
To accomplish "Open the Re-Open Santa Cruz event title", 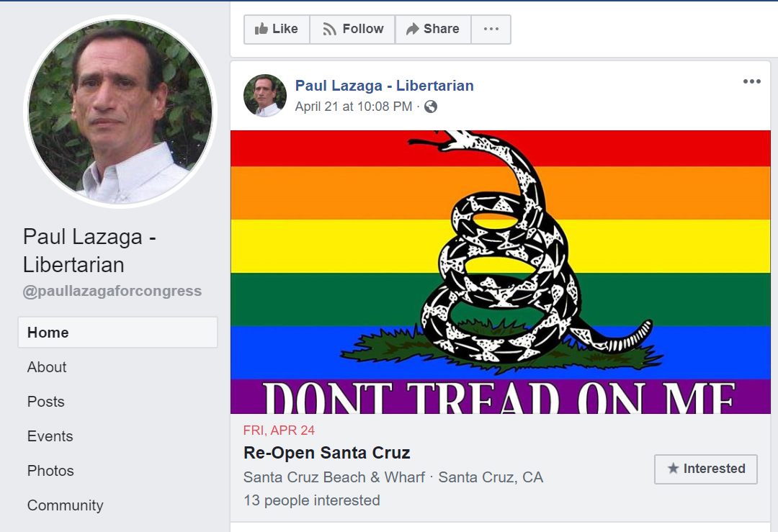I will click(326, 453).
